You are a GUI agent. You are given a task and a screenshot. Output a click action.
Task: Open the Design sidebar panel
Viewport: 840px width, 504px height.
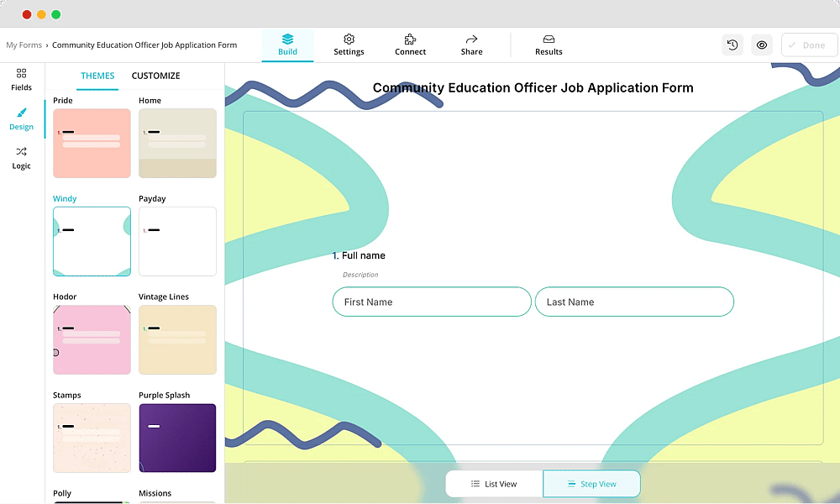coord(22,119)
